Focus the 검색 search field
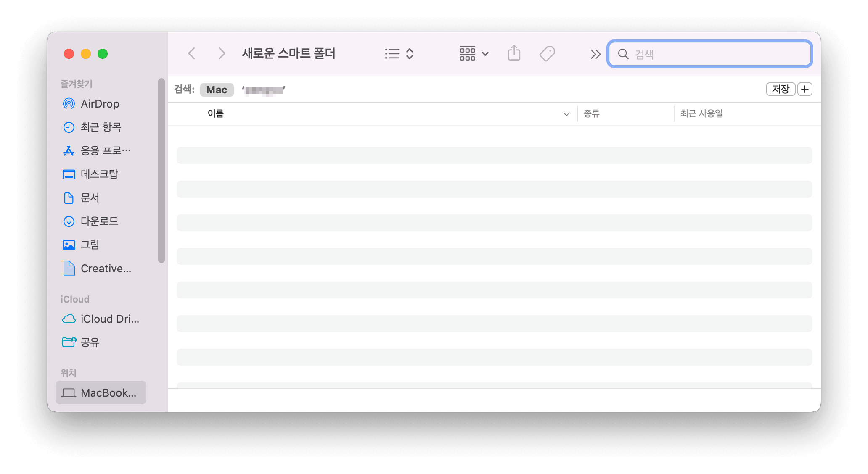The width and height of the screenshot is (868, 474). click(x=709, y=54)
